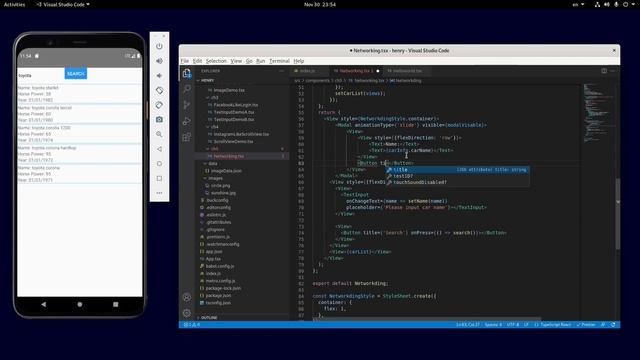Switch to the index.js editor tab
The width and height of the screenshot is (640, 360).
point(309,71)
